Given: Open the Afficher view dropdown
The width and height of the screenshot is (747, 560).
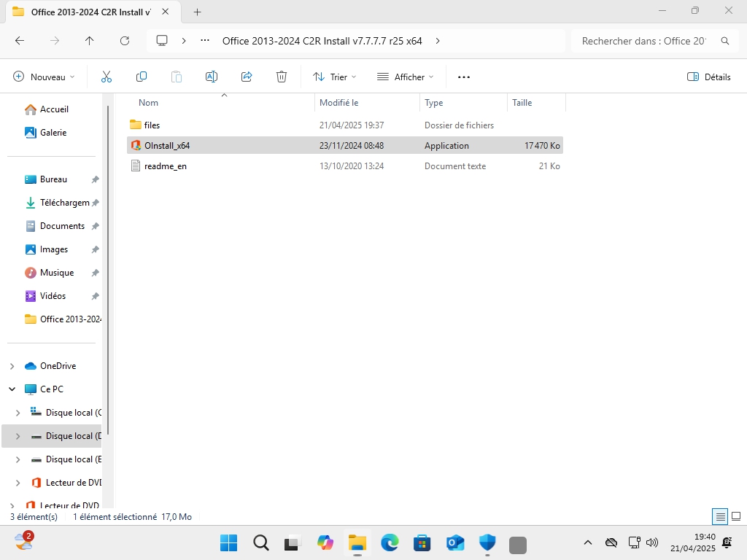Looking at the screenshot, I should coord(405,77).
